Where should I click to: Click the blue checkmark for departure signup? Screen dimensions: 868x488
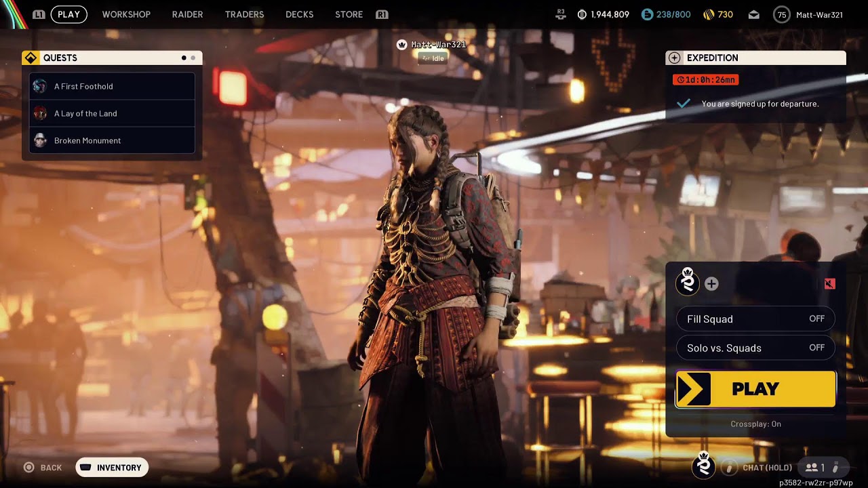[684, 104]
